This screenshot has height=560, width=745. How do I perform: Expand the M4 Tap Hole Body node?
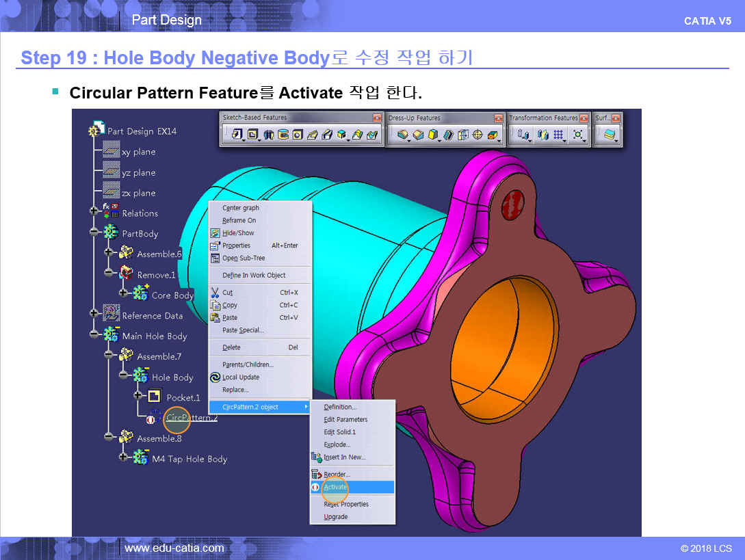click(124, 458)
